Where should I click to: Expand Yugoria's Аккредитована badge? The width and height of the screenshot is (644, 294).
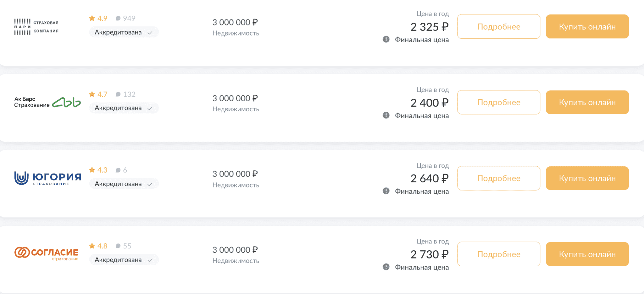click(x=124, y=184)
